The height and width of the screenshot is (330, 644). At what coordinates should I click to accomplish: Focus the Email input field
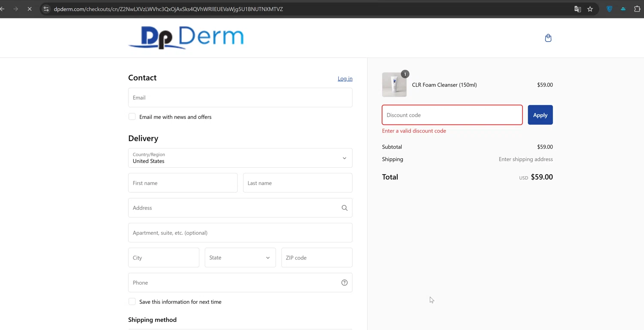[x=240, y=97]
